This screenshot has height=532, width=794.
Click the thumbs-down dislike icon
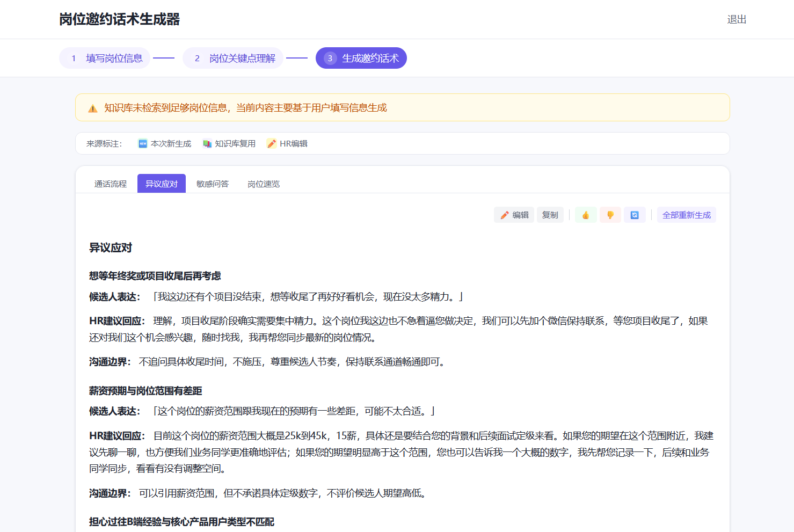click(x=610, y=215)
